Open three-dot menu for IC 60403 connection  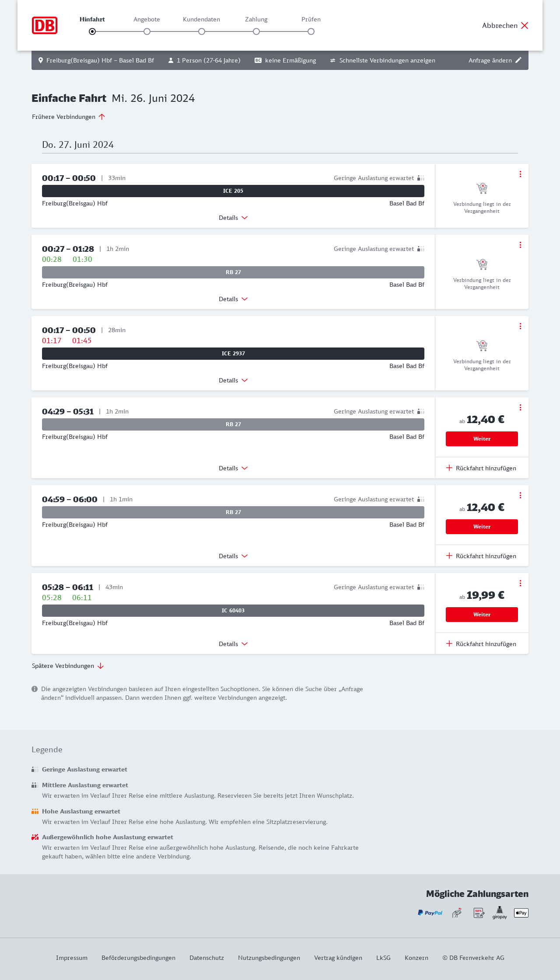[520, 583]
